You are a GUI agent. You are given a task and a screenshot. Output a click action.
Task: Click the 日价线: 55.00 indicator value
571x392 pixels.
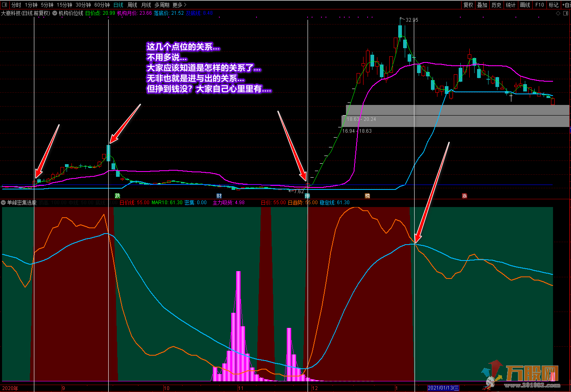pos(134,203)
